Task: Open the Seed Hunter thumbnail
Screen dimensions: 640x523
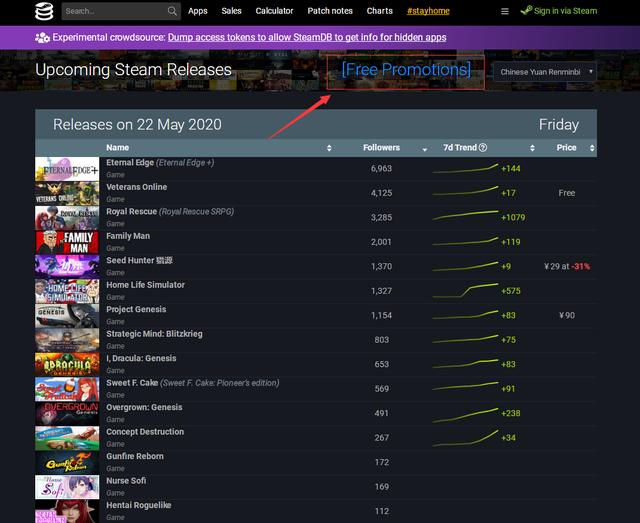Action: [x=67, y=267]
